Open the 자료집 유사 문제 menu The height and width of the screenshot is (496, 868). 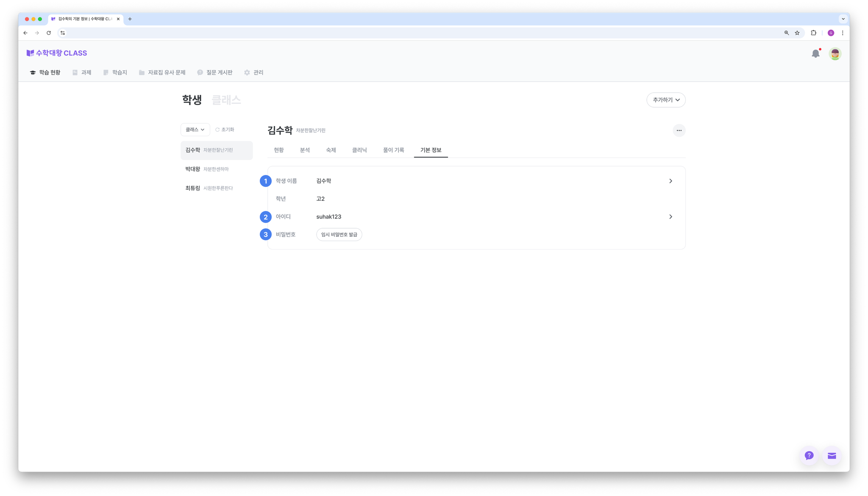162,72
